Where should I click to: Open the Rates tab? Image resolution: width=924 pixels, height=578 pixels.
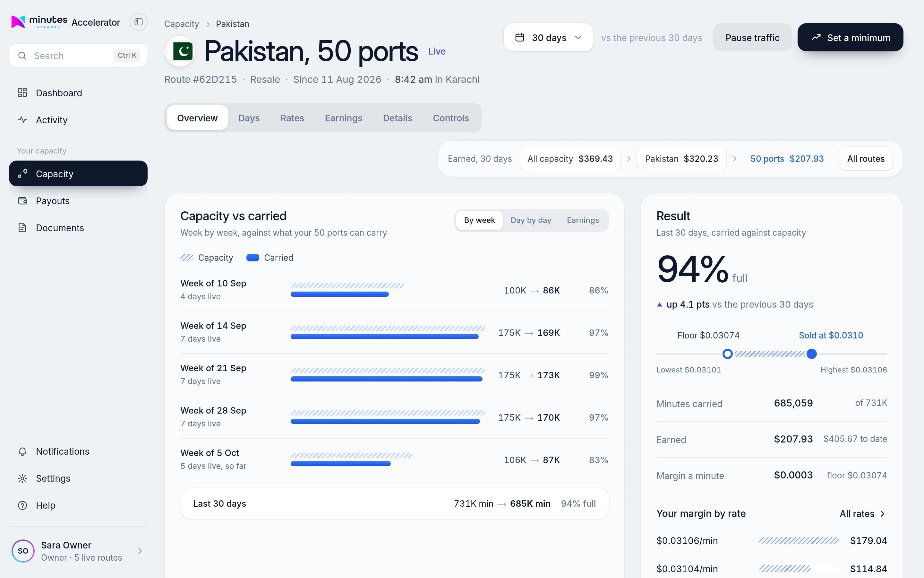click(292, 118)
